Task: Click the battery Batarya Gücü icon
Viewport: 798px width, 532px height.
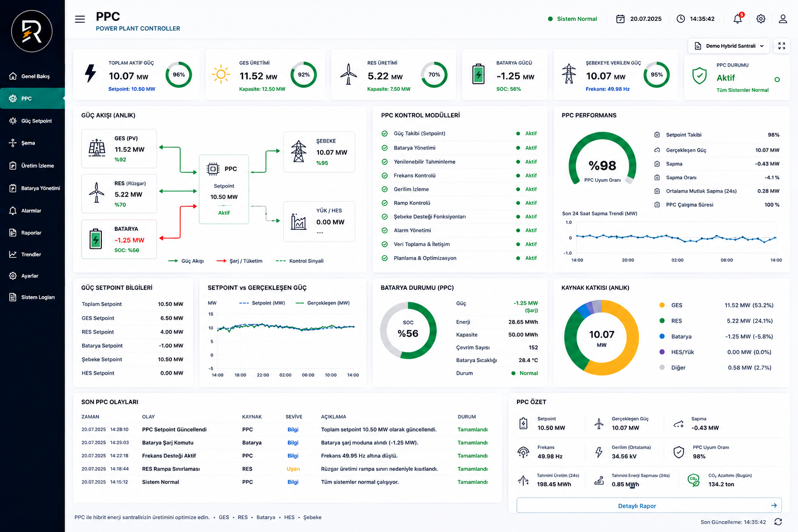Action: (x=478, y=73)
